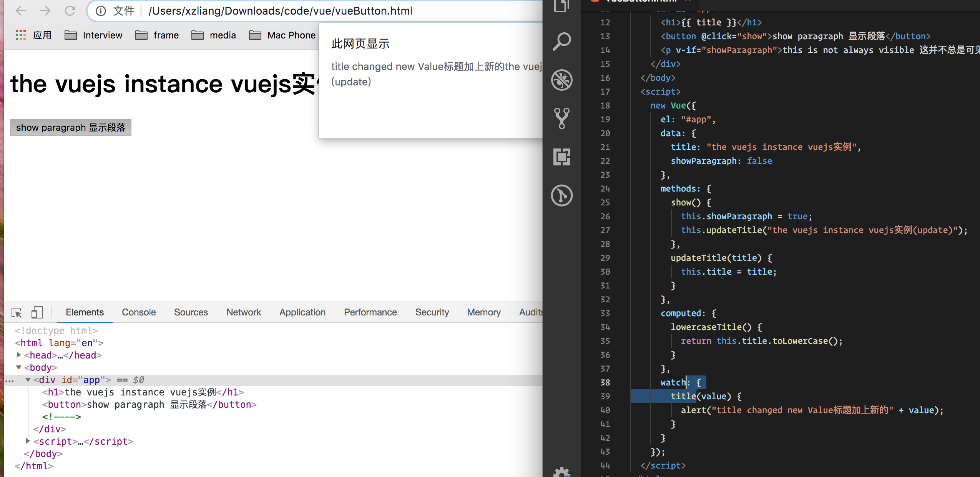This screenshot has width=980, height=477.
Task: Click the show paragraph 显示段落 button
Action: coord(71,128)
